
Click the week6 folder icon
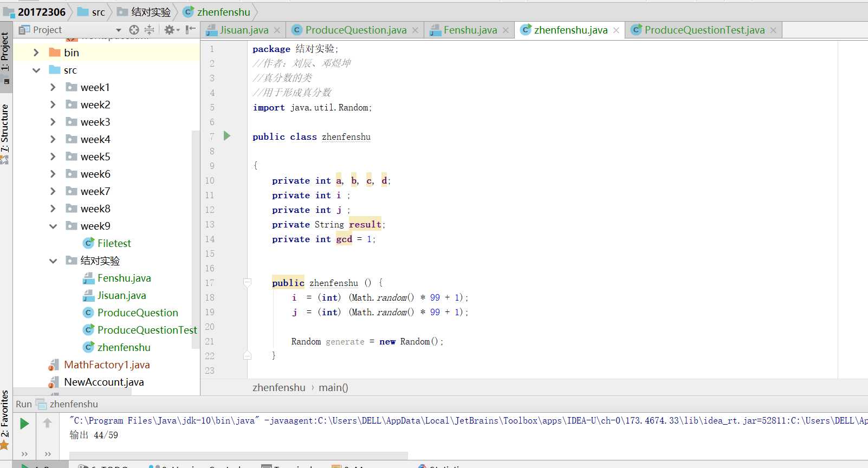point(72,174)
